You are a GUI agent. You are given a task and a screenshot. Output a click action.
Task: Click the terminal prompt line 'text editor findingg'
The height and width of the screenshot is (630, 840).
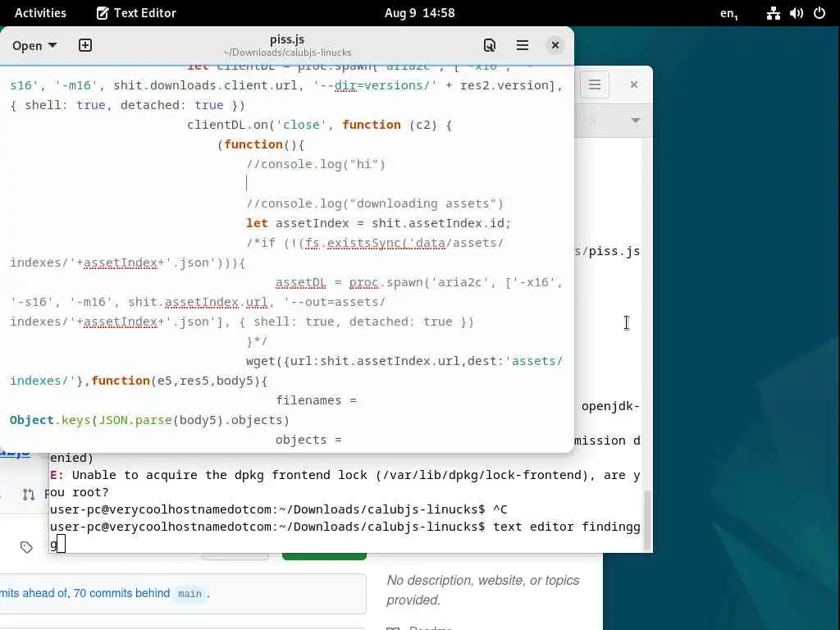345,527
